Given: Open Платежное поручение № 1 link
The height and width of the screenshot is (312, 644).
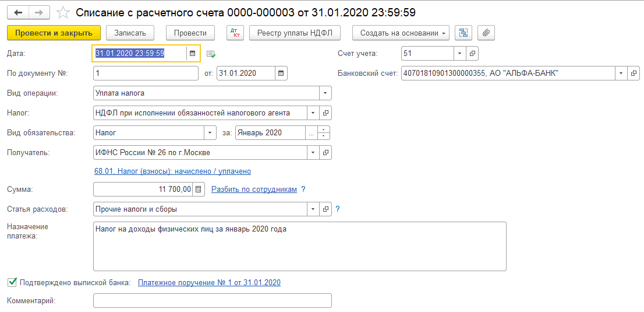Looking at the screenshot, I should click(x=209, y=283).
